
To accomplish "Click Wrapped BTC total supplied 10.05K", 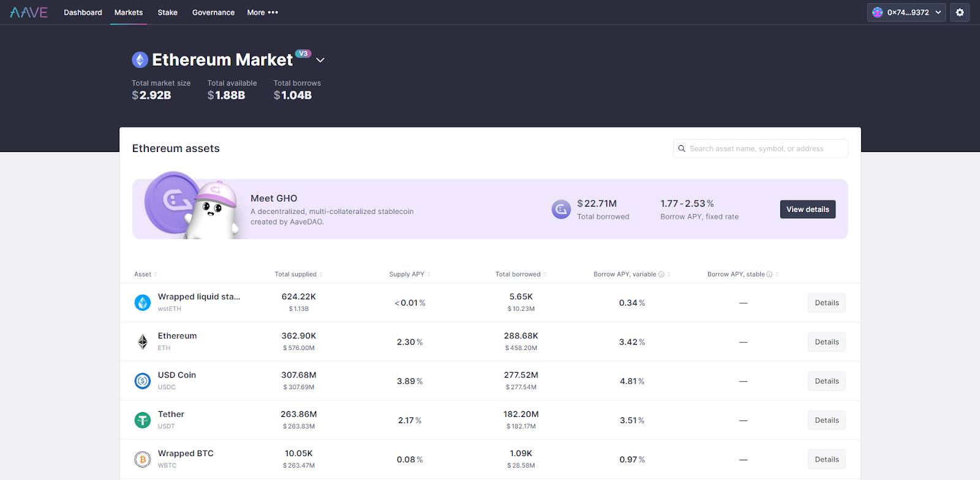I will [x=299, y=453].
